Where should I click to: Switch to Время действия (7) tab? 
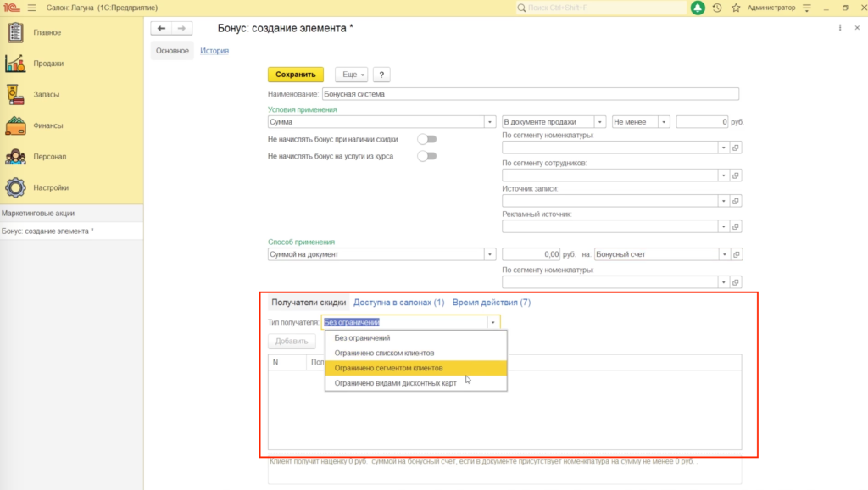(492, 303)
